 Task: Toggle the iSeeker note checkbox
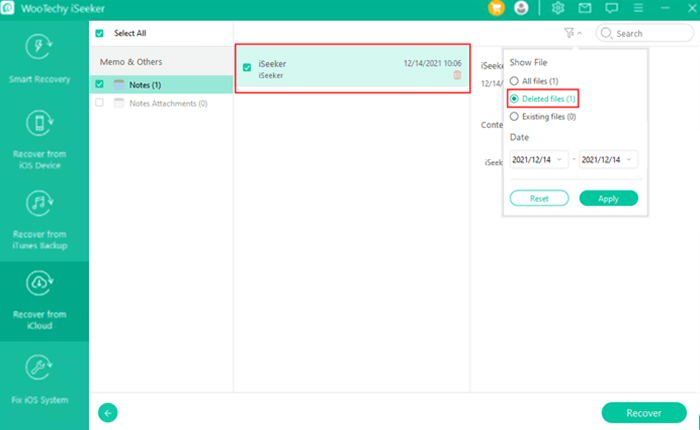pyautogui.click(x=247, y=68)
